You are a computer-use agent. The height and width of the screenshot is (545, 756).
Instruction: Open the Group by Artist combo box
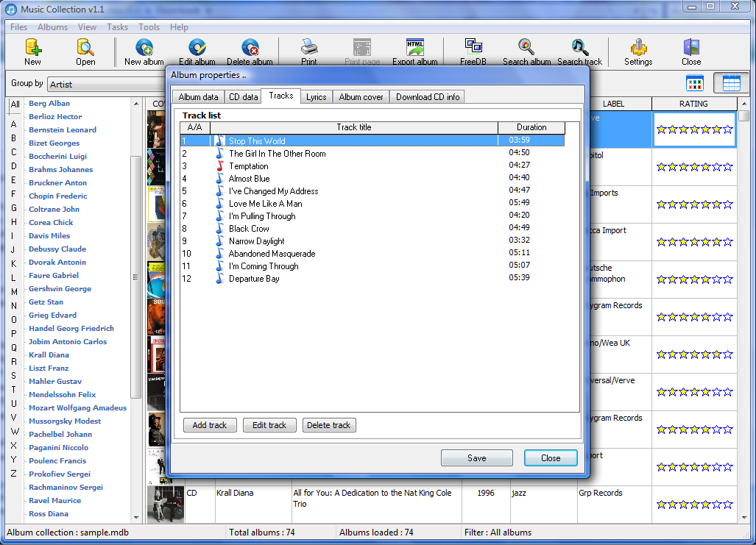pos(107,85)
